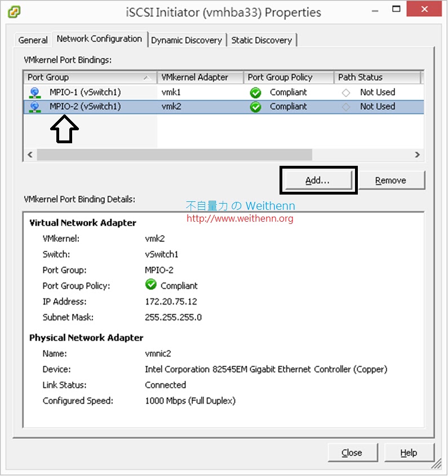Image resolution: width=448 pixels, height=476 pixels.
Task: Click the MPIO-1 port group network icon
Action: coord(35,92)
